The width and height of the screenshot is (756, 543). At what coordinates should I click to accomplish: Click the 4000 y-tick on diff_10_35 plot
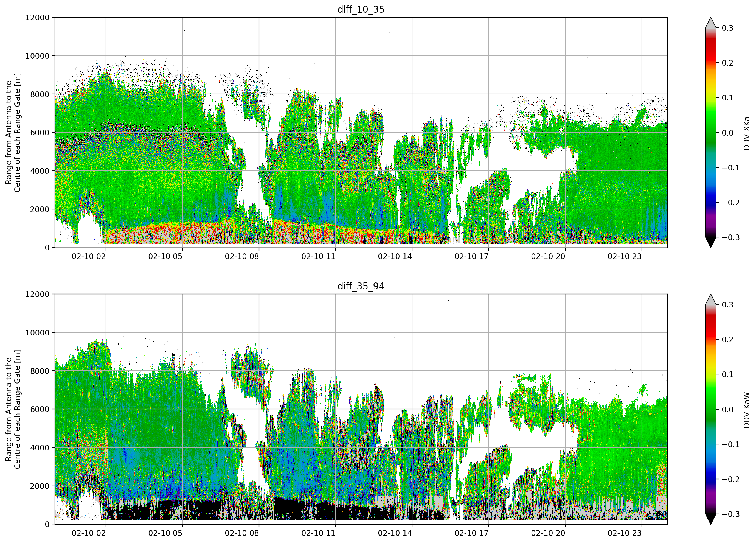point(40,171)
